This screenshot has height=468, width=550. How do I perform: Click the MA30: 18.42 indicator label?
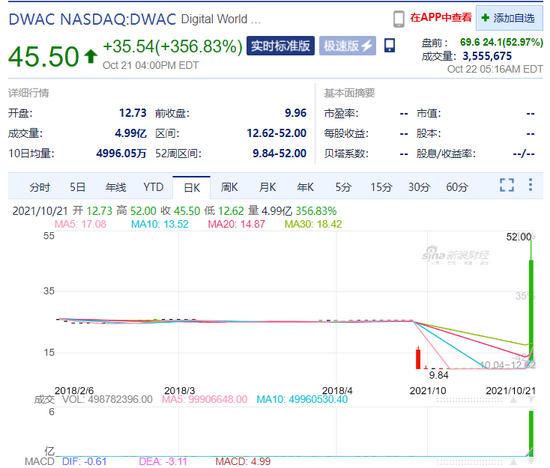coord(313,224)
